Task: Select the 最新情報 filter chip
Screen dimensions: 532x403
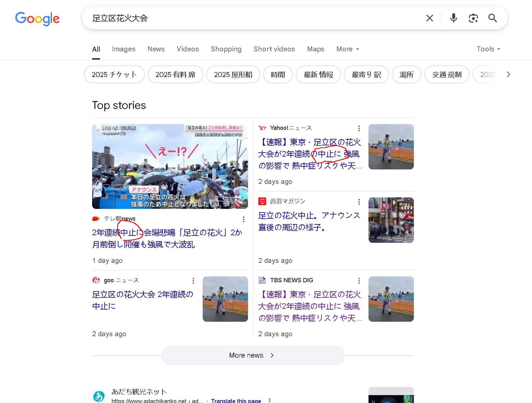Action: point(318,75)
